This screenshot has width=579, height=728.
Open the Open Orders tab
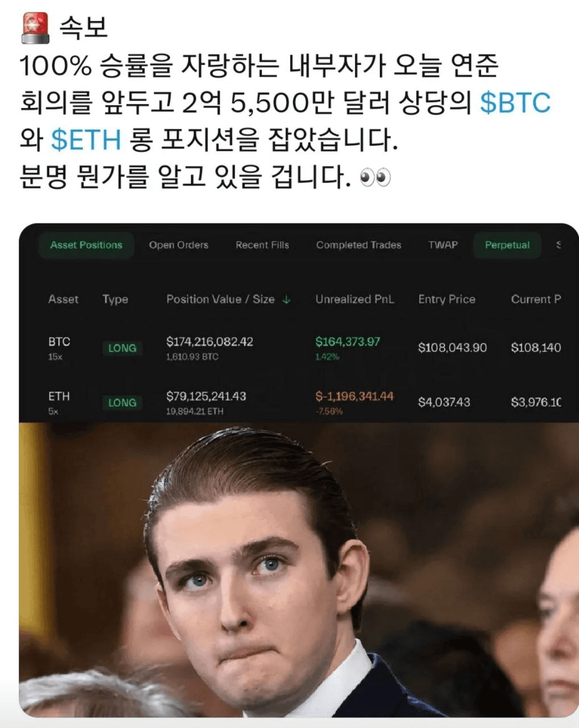179,245
